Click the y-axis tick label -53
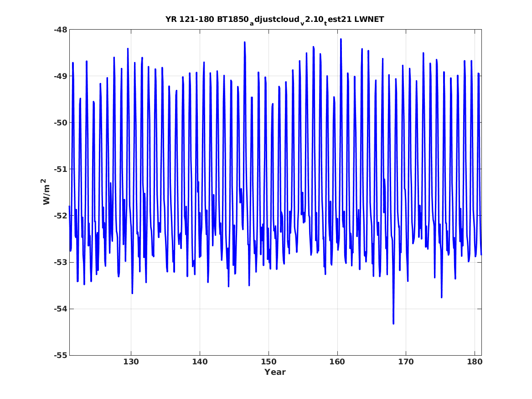This screenshot has height=399, width=532. [x=60, y=262]
